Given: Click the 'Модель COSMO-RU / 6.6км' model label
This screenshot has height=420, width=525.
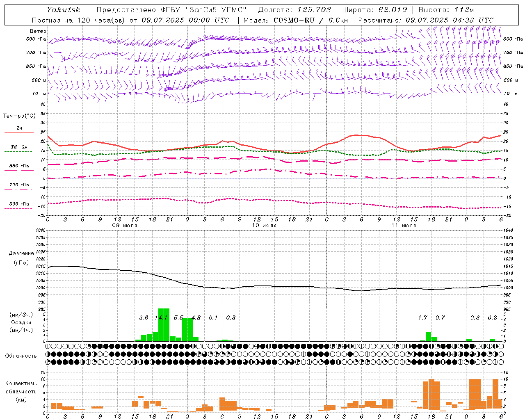Looking at the screenshot, I should pyautogui.click(x=296, y=20).
